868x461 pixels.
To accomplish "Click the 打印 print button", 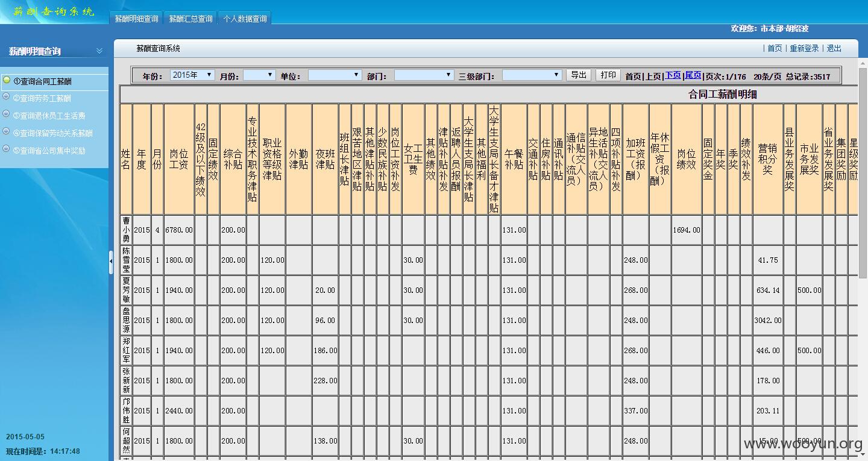I will click(x=608, y=75).
